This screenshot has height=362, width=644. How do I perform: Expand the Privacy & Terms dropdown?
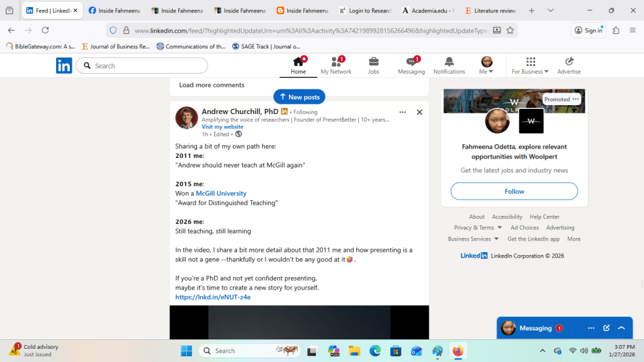click(478, 228)
